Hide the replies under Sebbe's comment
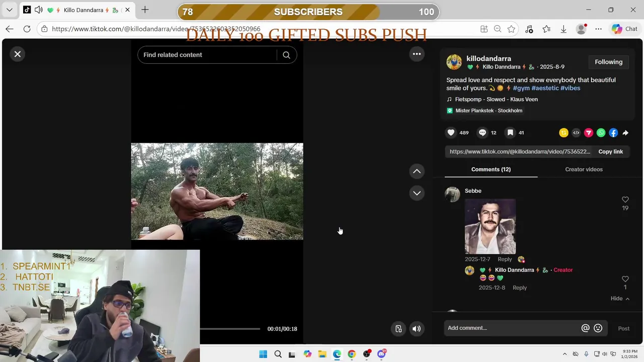 click(x=620, y=299)
